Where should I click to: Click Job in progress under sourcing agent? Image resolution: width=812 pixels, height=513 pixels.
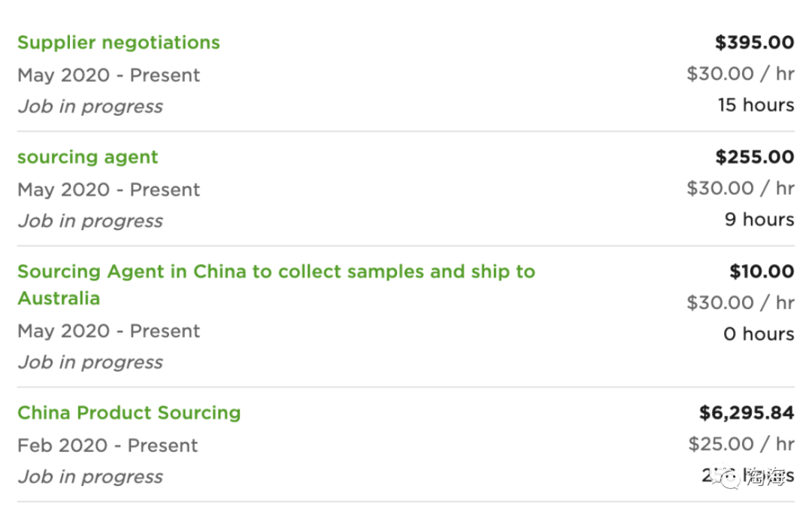(90, 221)
